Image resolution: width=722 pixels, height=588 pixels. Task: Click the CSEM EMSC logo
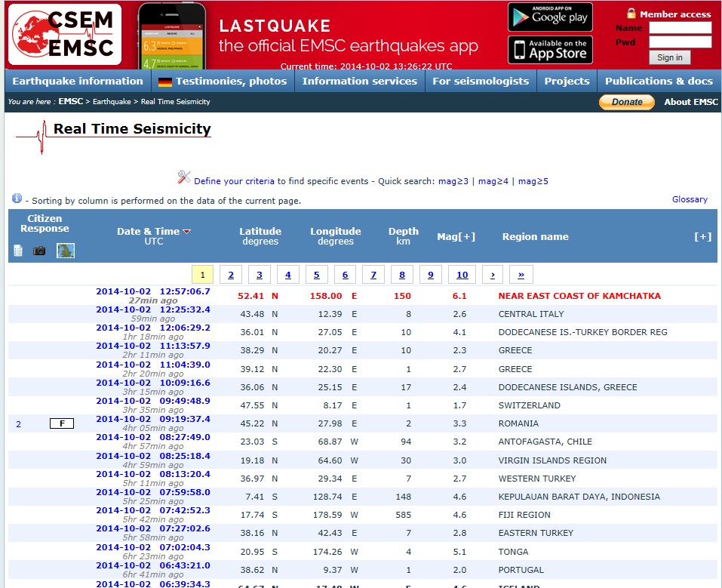pos(64,34)
